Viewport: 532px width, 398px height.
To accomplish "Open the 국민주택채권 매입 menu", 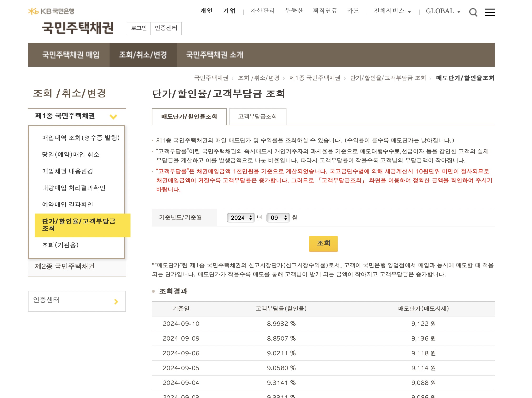I will [71, 55].
